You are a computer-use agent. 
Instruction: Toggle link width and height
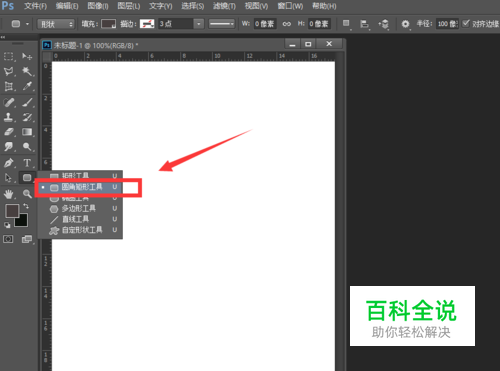287,24
